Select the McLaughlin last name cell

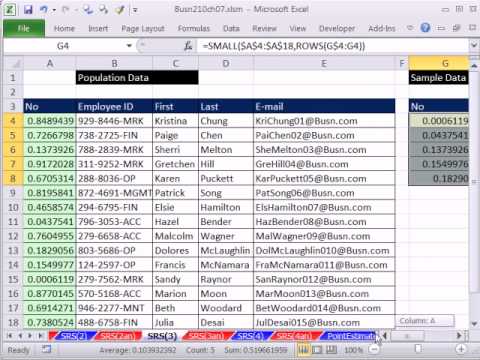(226, 251)
